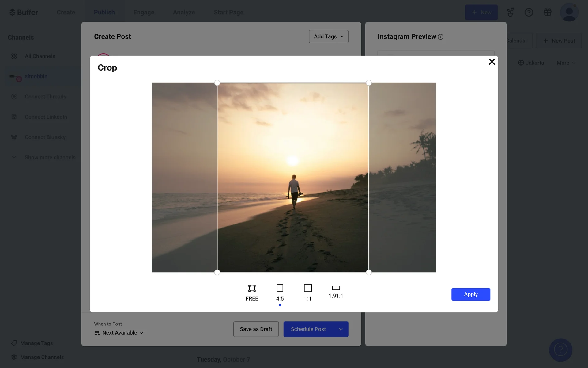Click the bottom-right crop handle
The image size is (588, 368).
[x=369, y=272]
